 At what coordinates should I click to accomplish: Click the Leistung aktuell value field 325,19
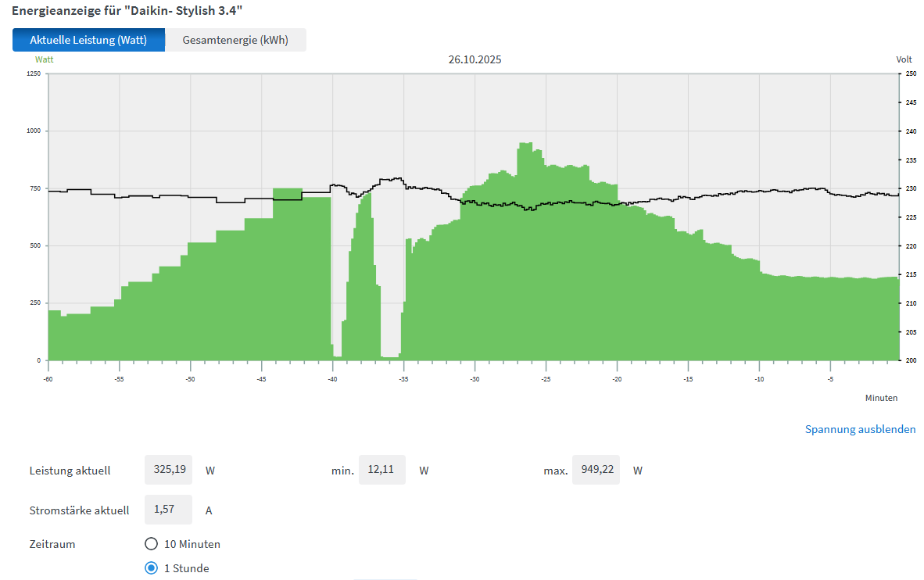pos(169,470)
